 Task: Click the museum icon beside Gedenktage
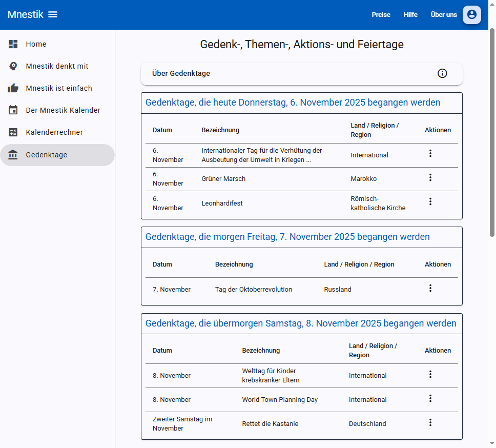[13, 154]
